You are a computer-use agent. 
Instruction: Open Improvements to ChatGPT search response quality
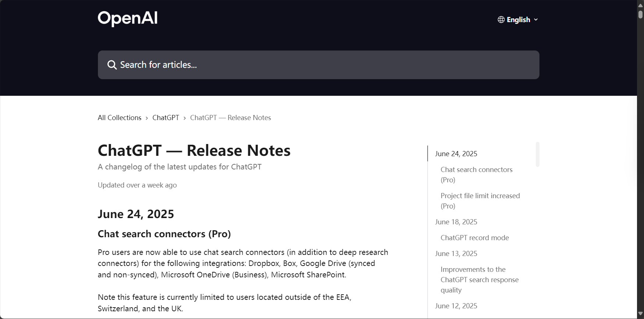tap(480, 280)
